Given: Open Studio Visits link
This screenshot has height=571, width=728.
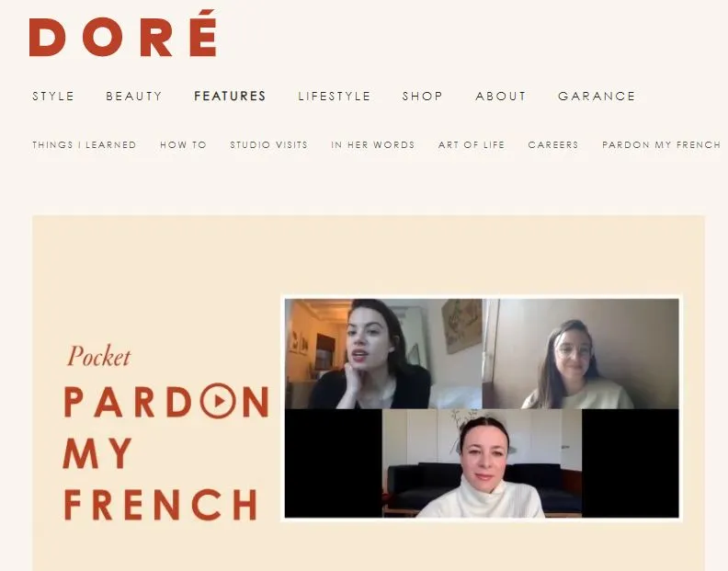Looking at the screenshot, I should click(x=268, y=145).
